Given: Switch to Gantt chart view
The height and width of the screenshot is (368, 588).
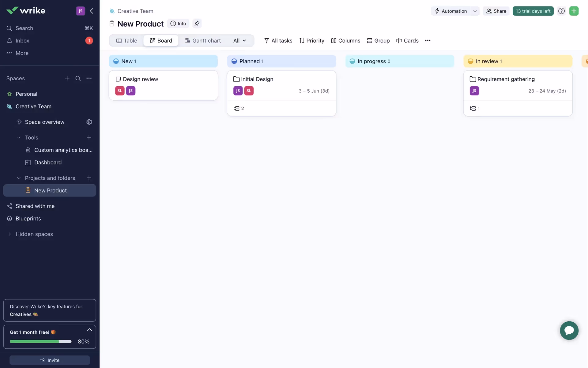Looking at the screenshot, I should tap(203, 40).
